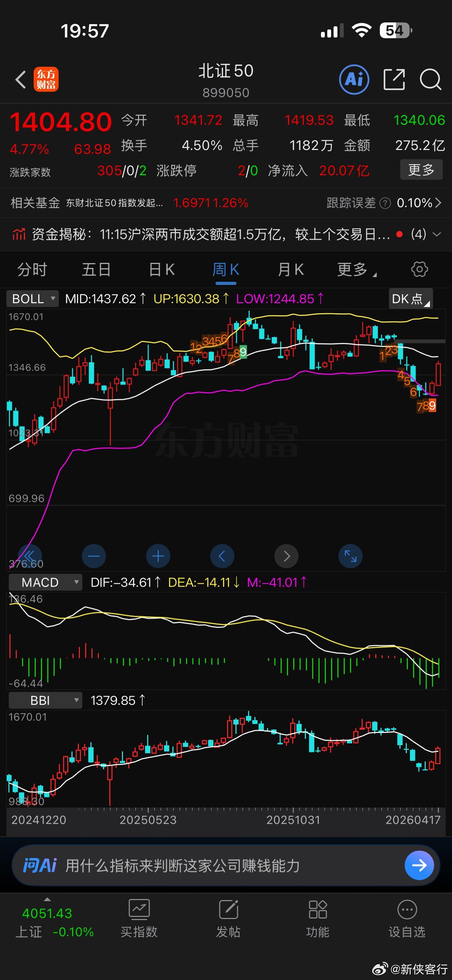The height and width of the screenshot is (980, 452).
Task: Tap the 最高 1419.53 value
Action: click(x=309, y=121)
